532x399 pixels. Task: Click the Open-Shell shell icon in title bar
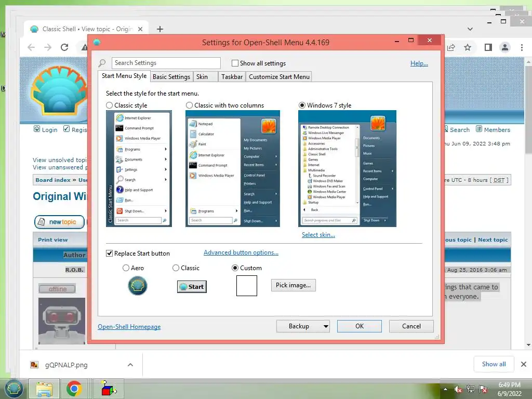[97, 42]
